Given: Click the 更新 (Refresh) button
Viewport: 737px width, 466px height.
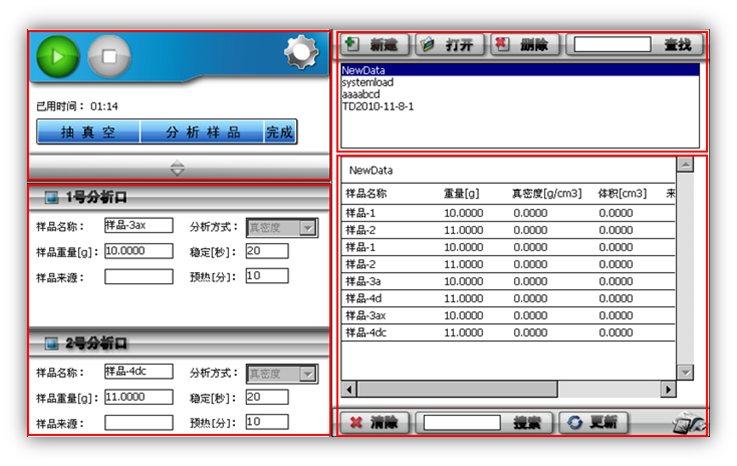Looking at the screenshot, I should pyautogui.click(x=592, y=422).
